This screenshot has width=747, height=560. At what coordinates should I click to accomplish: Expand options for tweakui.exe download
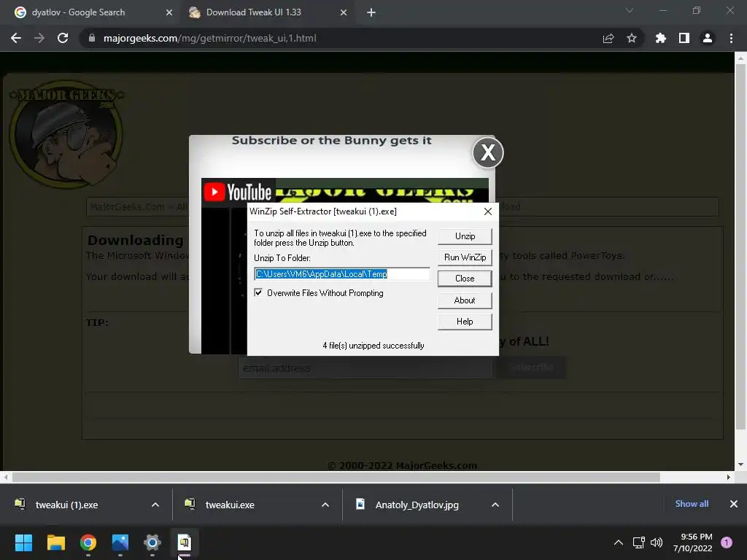click(x=325, y=505)
